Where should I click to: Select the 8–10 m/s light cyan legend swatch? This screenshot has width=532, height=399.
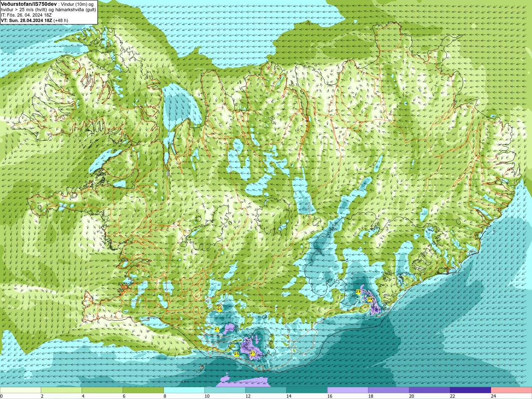(184, 390)
